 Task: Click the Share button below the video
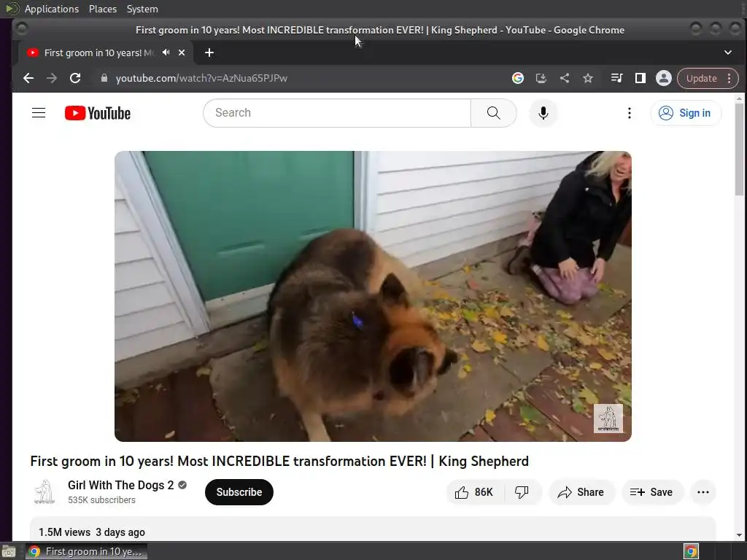[581, 492]
